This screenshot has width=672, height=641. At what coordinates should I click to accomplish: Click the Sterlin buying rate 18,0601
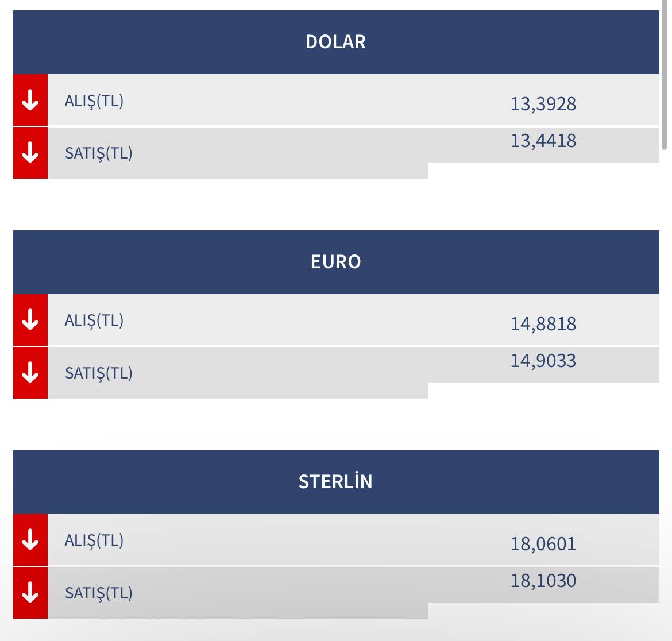click(x=543, y=544)
